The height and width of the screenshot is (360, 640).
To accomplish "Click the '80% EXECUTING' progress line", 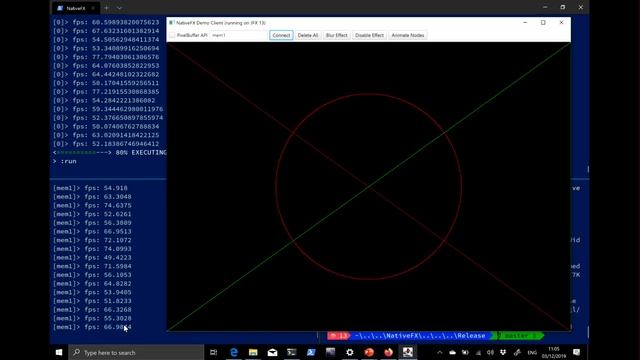I will tap(109, 153).
